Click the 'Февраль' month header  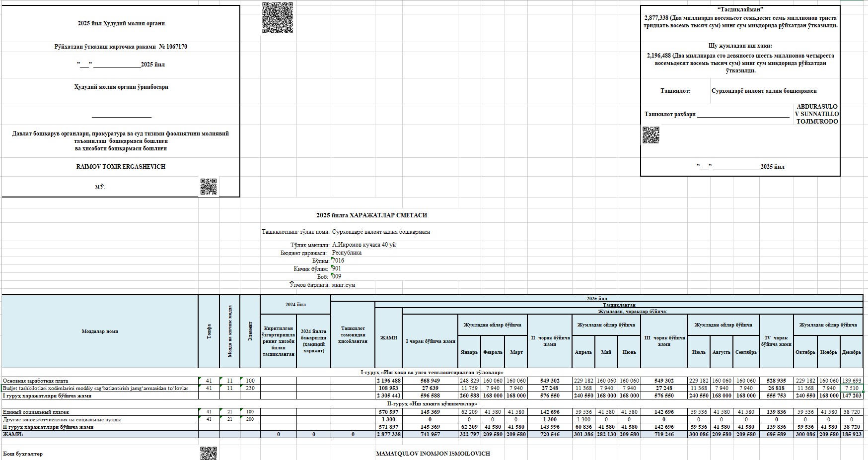tap(493, 352)
